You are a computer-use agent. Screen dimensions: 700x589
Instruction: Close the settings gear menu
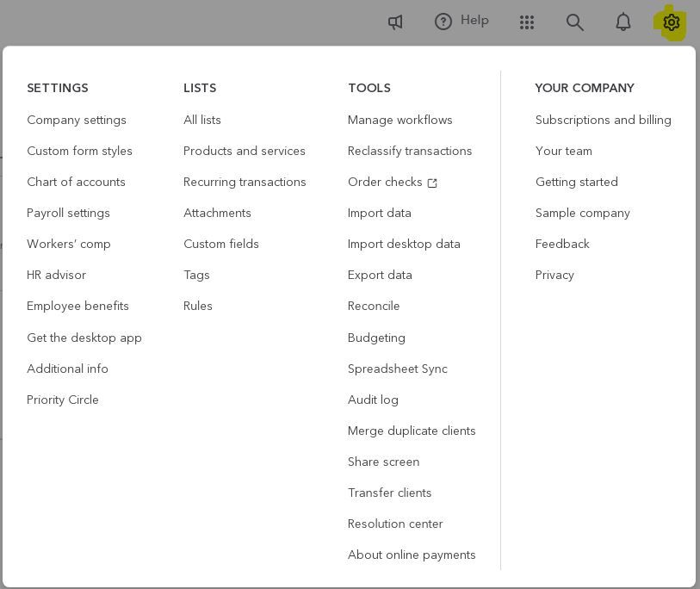click(672, 22)
